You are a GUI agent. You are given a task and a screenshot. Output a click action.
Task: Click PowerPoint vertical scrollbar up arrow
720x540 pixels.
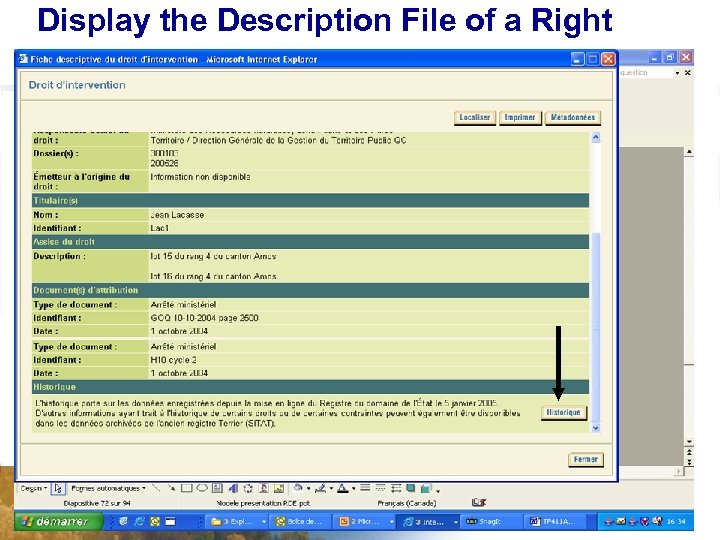(689, 152)
